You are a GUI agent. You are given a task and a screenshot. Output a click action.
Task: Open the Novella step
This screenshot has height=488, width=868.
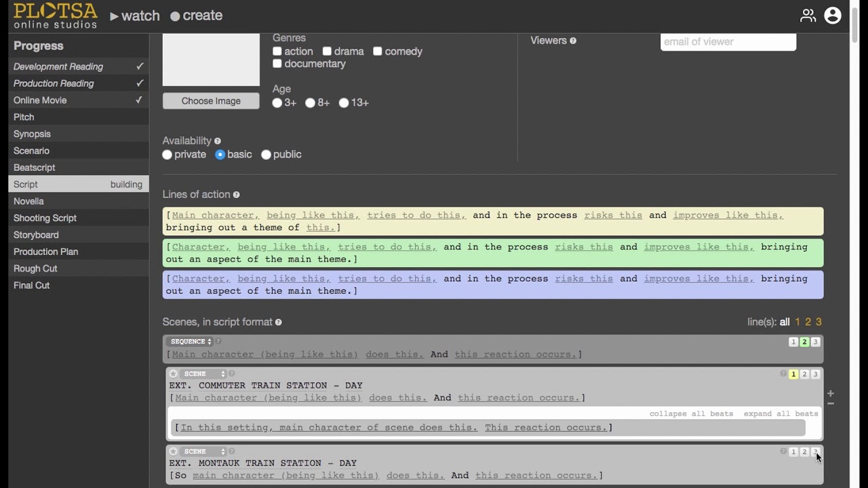(79, 201)
